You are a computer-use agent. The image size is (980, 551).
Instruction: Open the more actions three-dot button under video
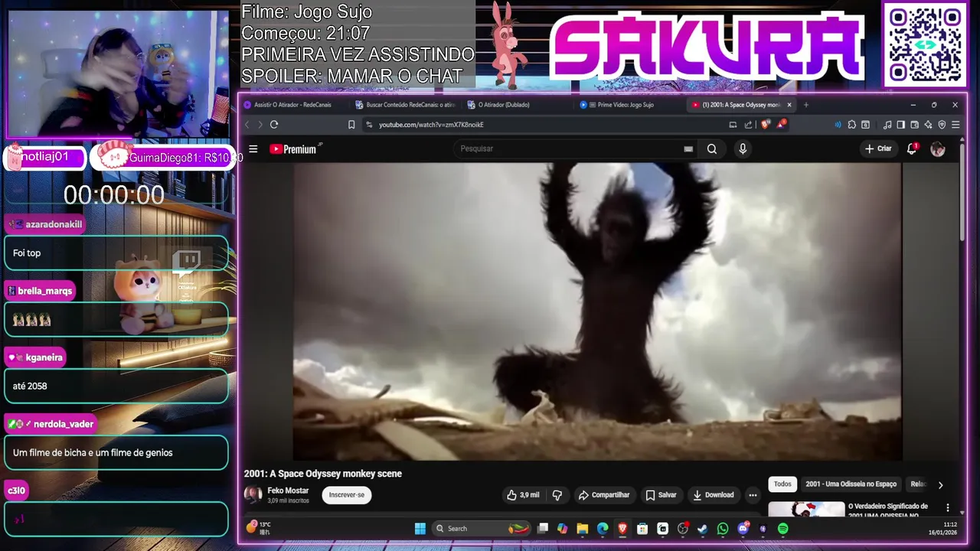coord(753,495)
